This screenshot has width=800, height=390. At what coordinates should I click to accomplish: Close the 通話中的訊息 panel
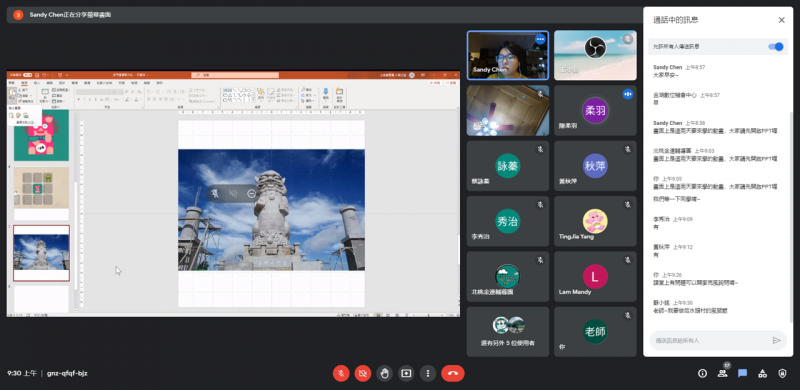pos(781,20)
